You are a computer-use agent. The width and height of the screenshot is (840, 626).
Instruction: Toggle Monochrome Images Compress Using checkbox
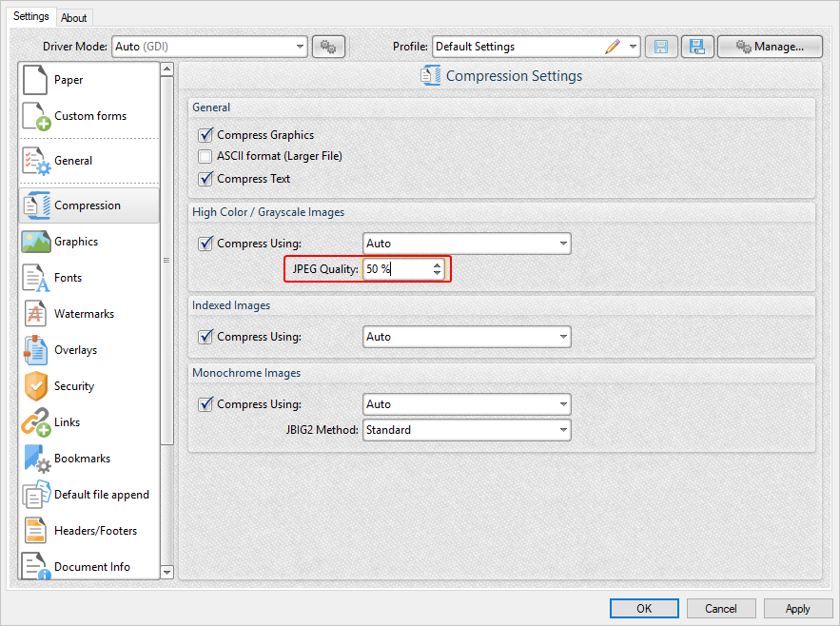(205, 404)
